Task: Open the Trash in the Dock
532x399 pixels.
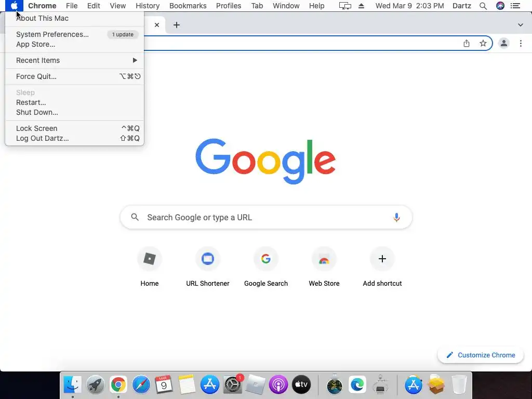Action: (459, 385)
